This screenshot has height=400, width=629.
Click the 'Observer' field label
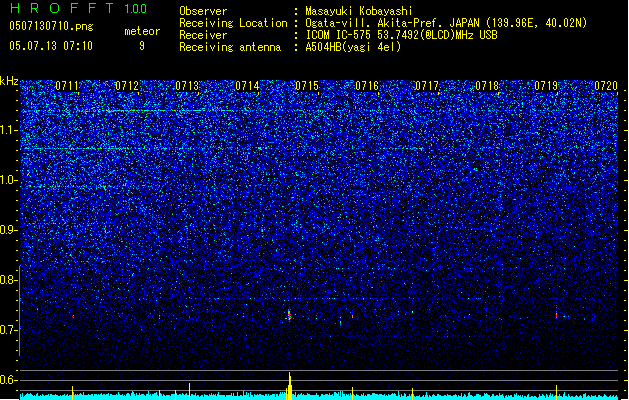click(x=203, y=11)
